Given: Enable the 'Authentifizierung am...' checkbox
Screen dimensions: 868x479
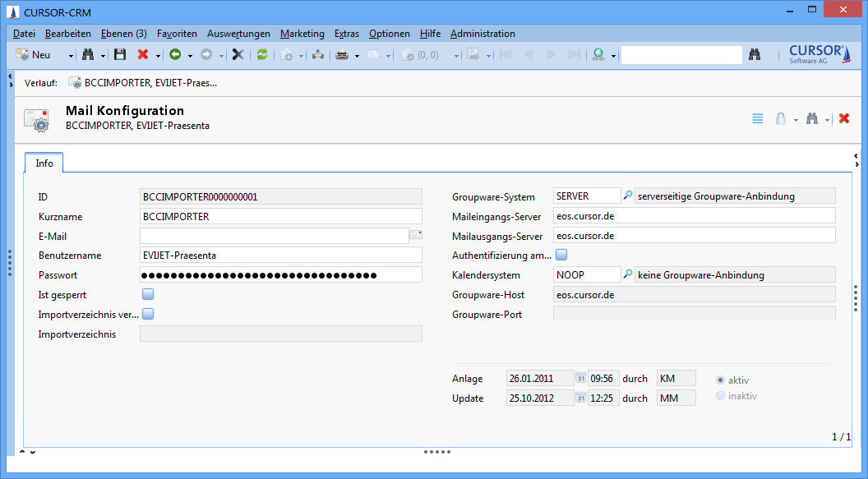Looking at the screenshot, I should (x=561, y=255).
